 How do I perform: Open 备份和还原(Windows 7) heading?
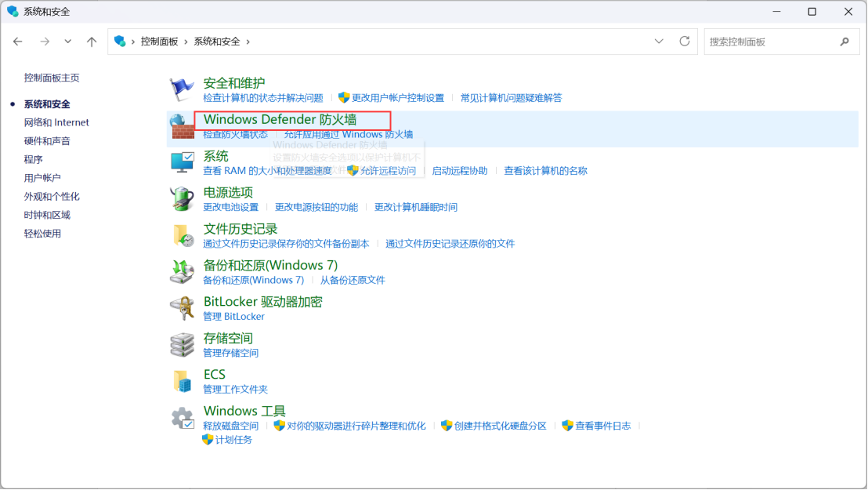[x=271, y=266]
